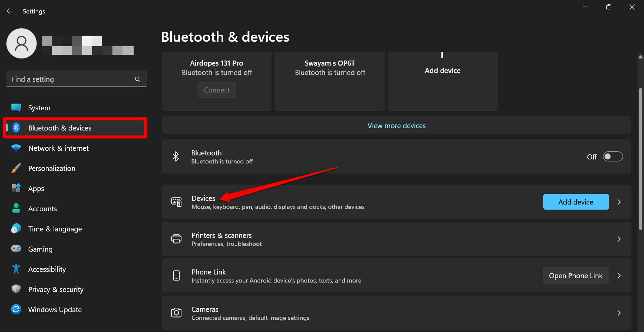Image resolution: width=644 pixels, height=332 pixels.
Task: Click the Printers & scanners printer icon
Action: [x=176, y=239]
